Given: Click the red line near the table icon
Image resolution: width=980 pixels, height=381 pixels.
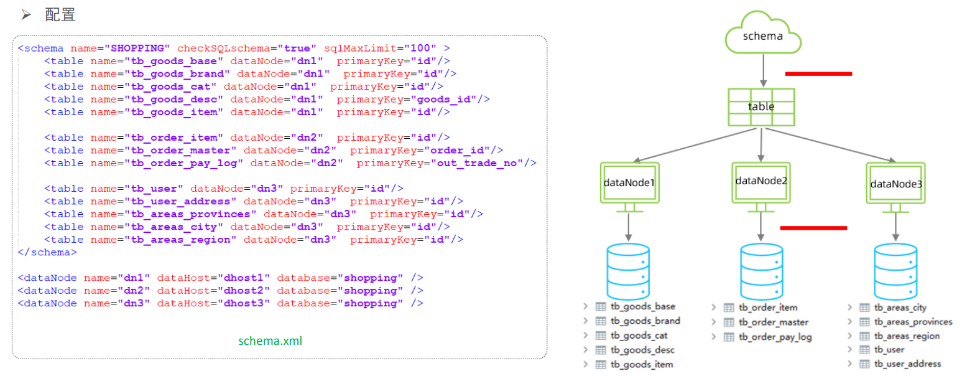Looking at the screenshot, I should pos(818,73).
